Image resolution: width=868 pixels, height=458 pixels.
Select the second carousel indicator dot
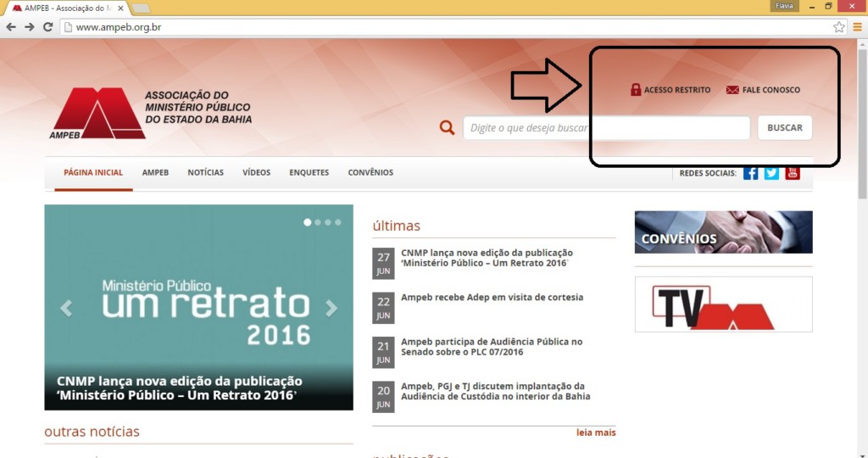click(x=318, y=222)
